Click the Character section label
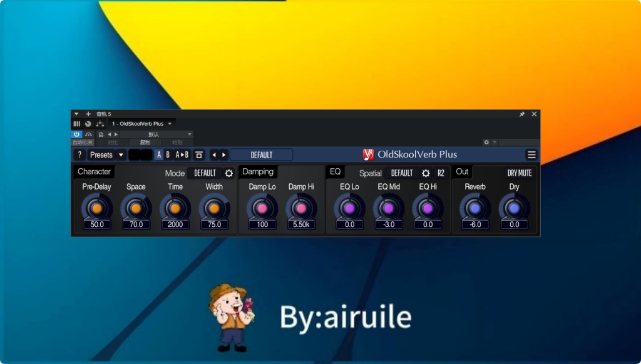This screenshot has width=641, height=364. point(94,171)
